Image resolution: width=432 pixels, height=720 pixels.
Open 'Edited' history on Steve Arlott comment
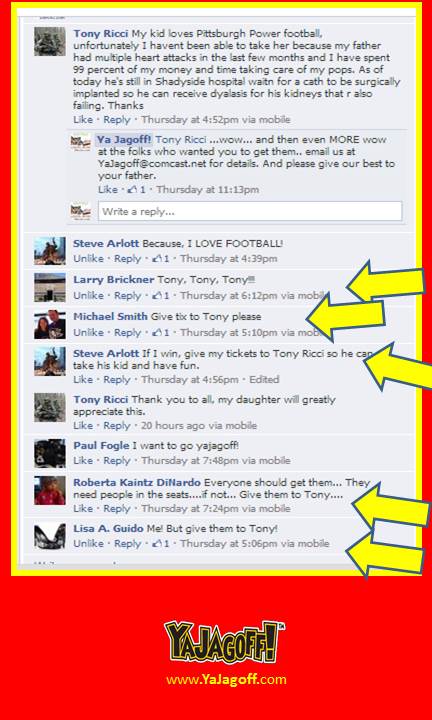click(264, 379)
